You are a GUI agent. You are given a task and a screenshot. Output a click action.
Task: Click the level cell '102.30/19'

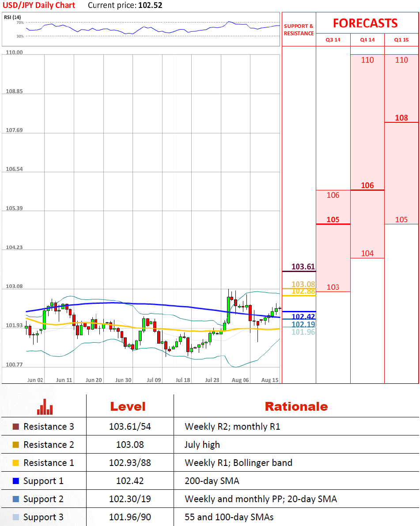130,499
